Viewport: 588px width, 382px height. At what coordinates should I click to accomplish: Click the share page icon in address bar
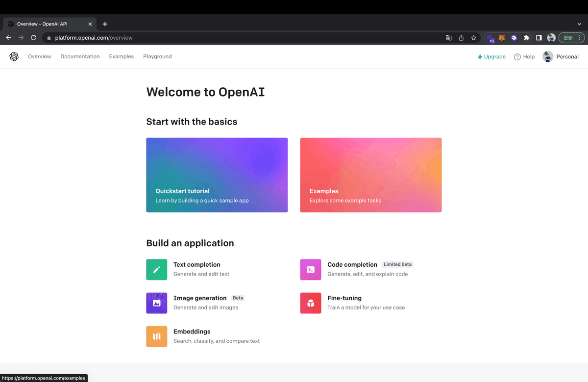[x=461, y=38]
